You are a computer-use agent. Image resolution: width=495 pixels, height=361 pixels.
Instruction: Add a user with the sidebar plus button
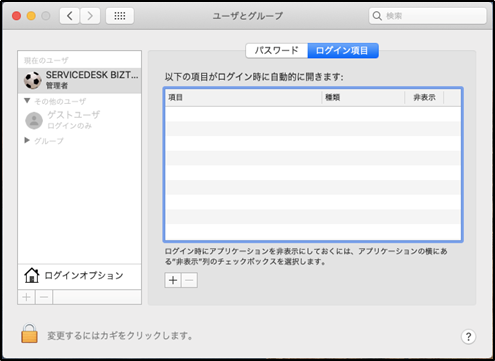pyautogui.click(x=26, y=297)
